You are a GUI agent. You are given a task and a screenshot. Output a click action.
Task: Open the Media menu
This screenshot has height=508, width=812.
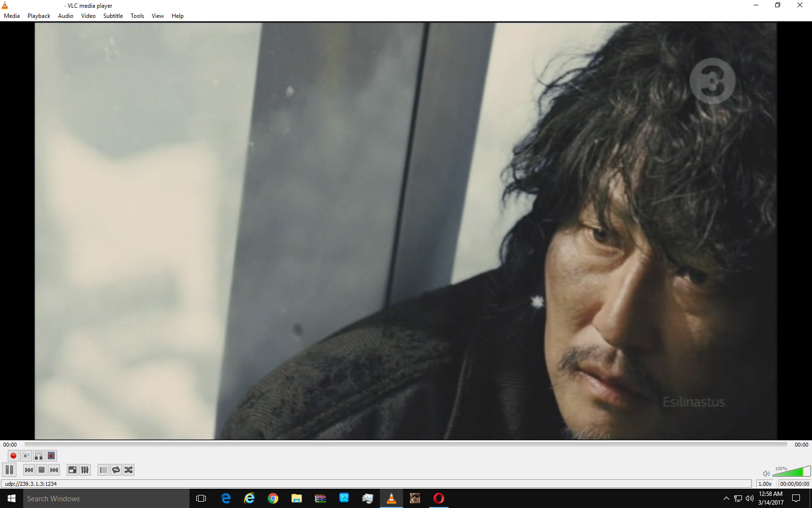click(12, 16)
